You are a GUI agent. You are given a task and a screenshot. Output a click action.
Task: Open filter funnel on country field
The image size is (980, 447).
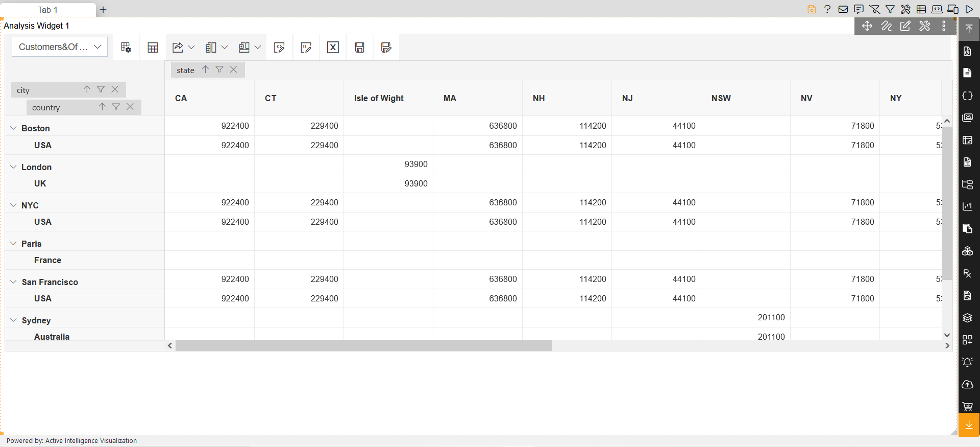[116, 107]
